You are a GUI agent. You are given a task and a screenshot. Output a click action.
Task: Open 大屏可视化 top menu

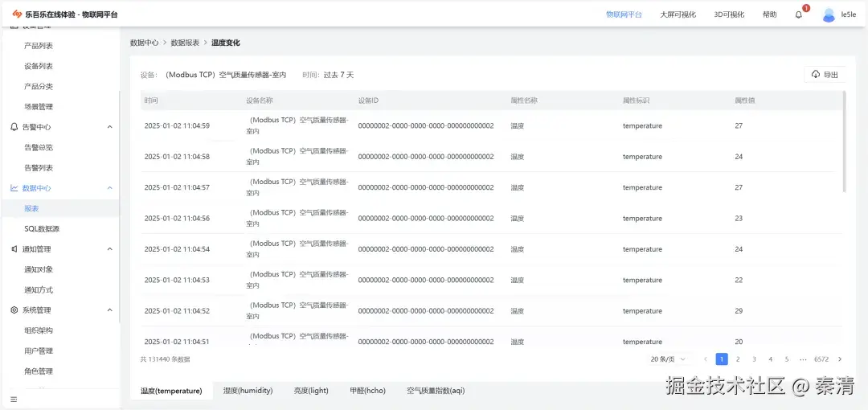point(678,15)
